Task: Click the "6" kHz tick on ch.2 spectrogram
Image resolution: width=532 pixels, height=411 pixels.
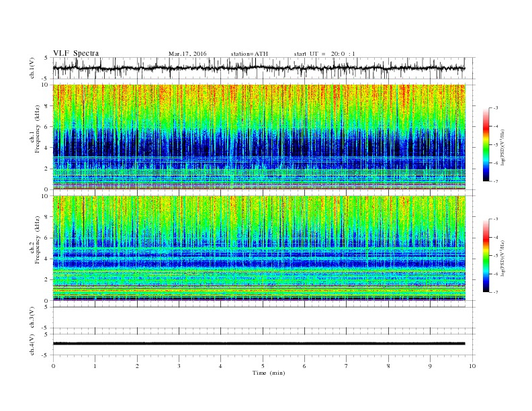Action: click(x=46, y=238)
